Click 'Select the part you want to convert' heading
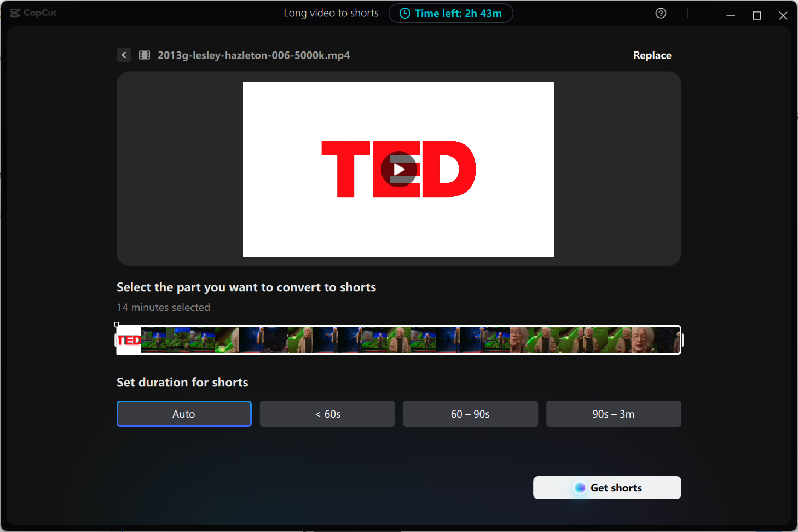The width and height of the screenshot is (798, 532). tap(246, 287)
